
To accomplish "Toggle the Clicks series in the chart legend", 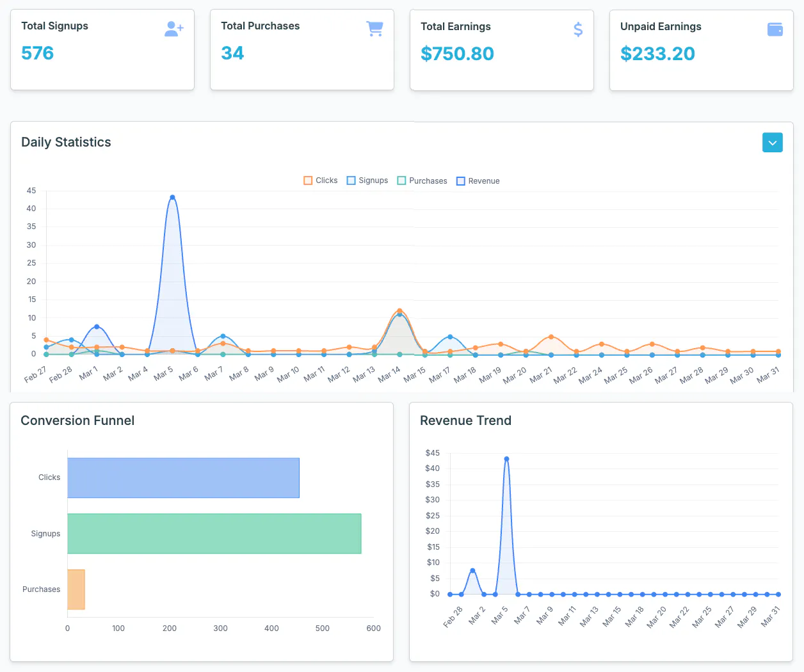I will pos(321,180).
